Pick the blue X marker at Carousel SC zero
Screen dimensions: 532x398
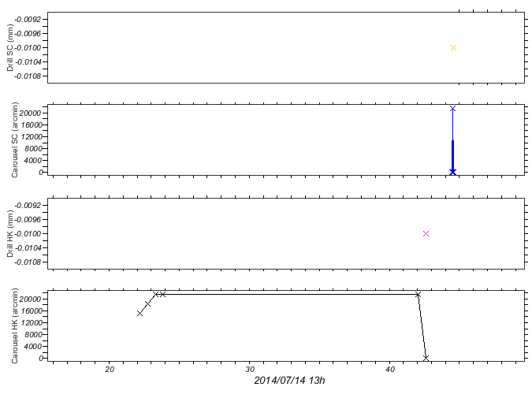tap(452, 172)
